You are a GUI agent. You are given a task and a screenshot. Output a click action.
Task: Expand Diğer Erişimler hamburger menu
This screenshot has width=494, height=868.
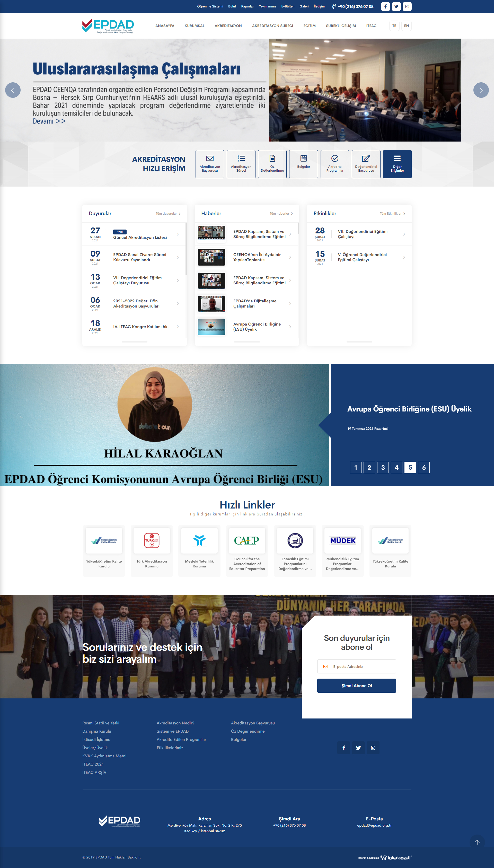tap(397, 164)
